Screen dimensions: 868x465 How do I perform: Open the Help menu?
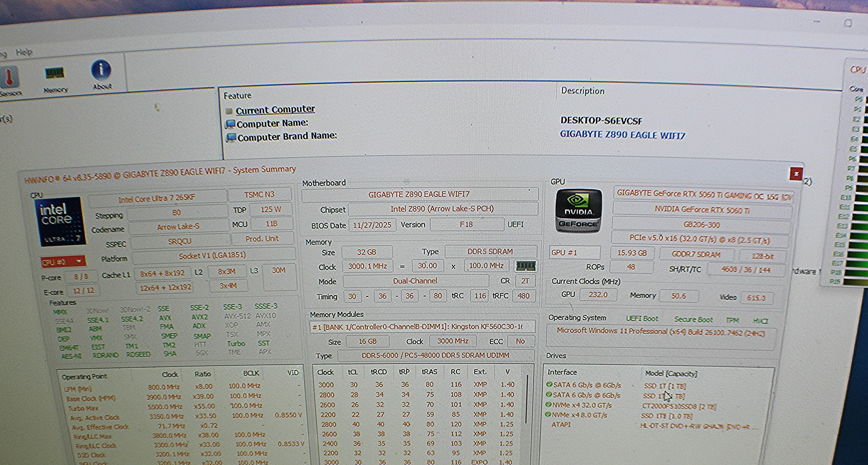[x=24, y=52]
